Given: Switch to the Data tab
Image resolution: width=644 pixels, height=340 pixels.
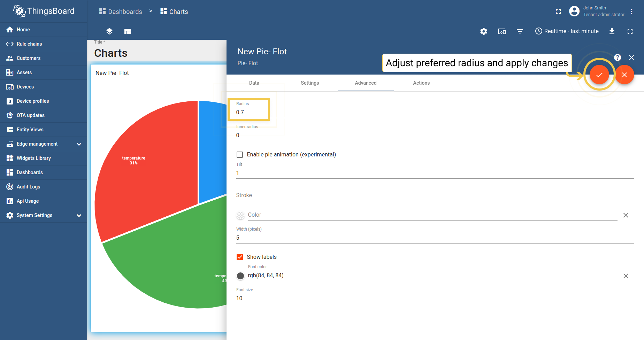Looking at the screenshot, I should tap(254, 83).
